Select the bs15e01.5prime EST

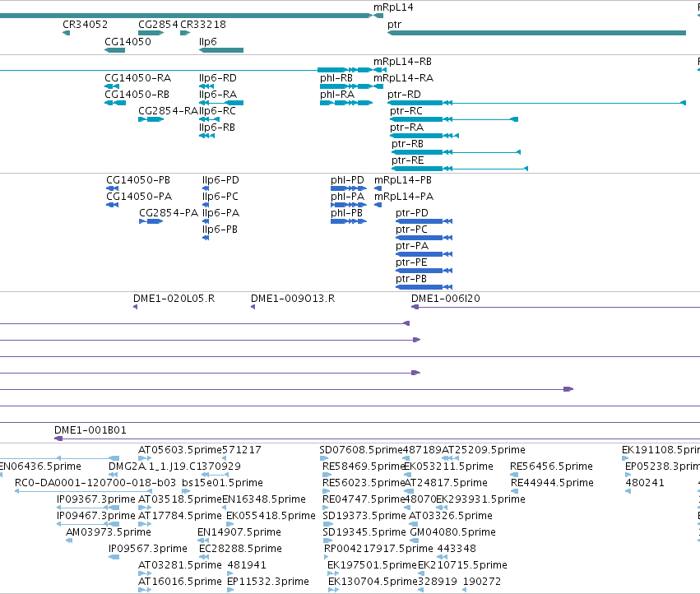click(186, 491)
